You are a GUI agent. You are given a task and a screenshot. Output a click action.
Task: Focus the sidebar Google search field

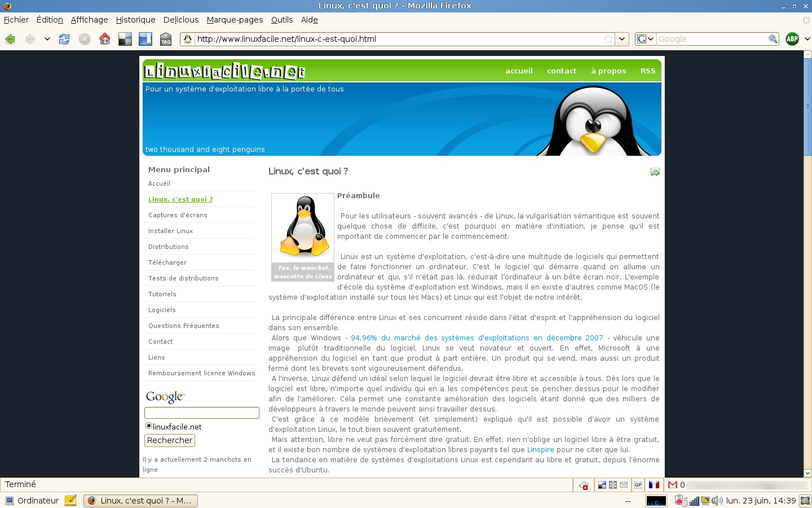click(x=202, y=413)
